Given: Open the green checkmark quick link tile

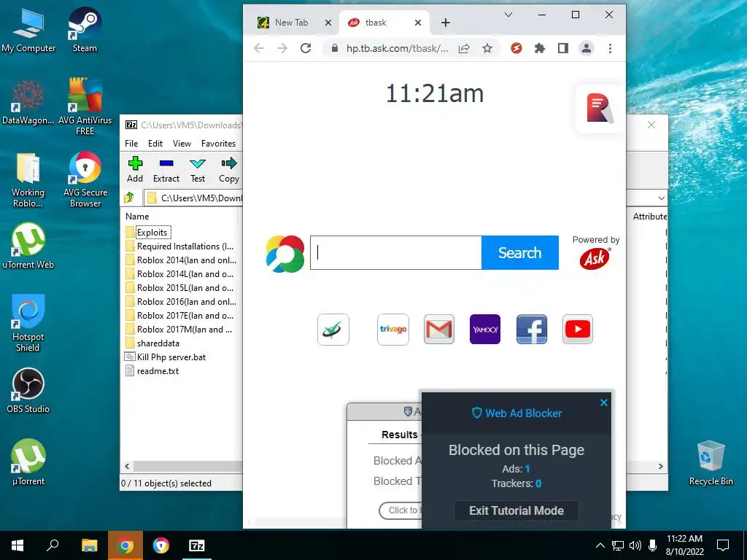Looking at the screenshot, I should point(333,329).
